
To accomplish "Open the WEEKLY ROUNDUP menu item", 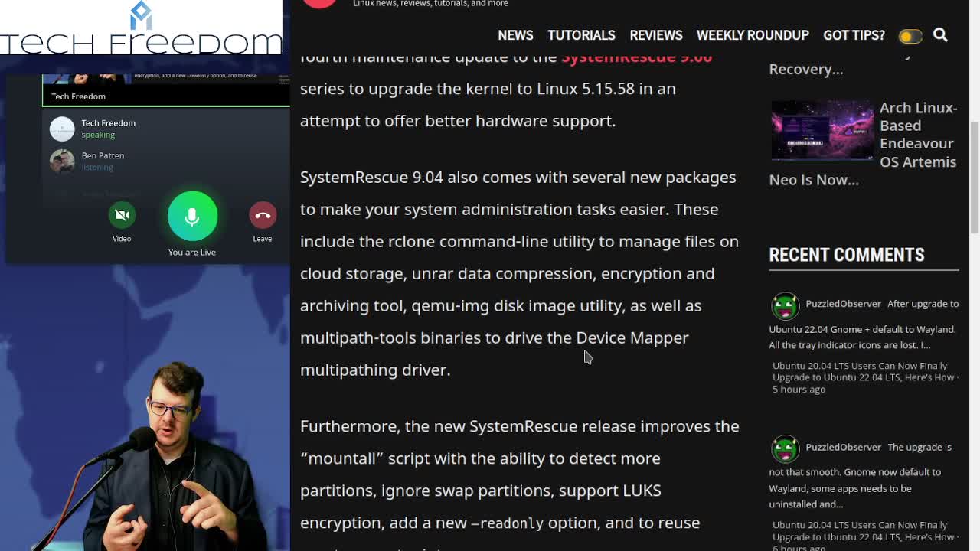I will point(753,35).
